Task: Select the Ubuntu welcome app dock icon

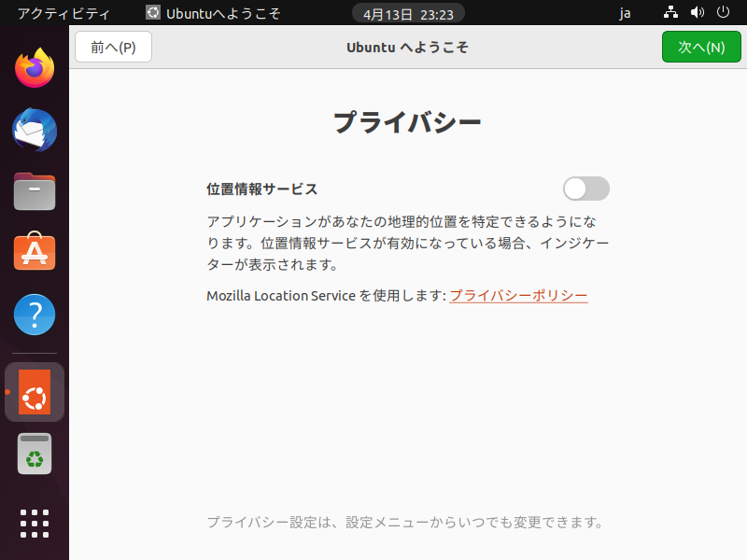Action: click(35, 392)
